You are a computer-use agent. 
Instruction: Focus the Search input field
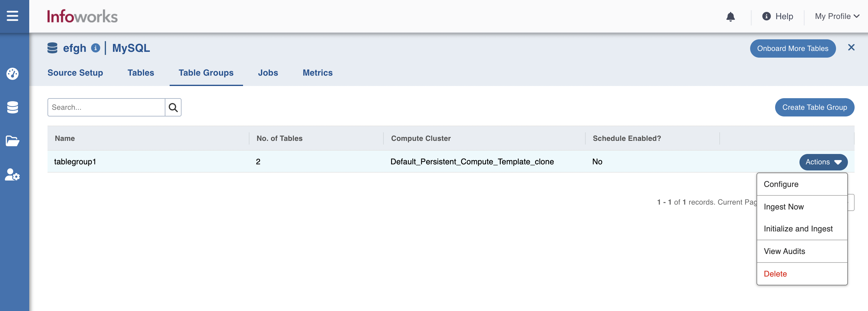tap(106, 107)
